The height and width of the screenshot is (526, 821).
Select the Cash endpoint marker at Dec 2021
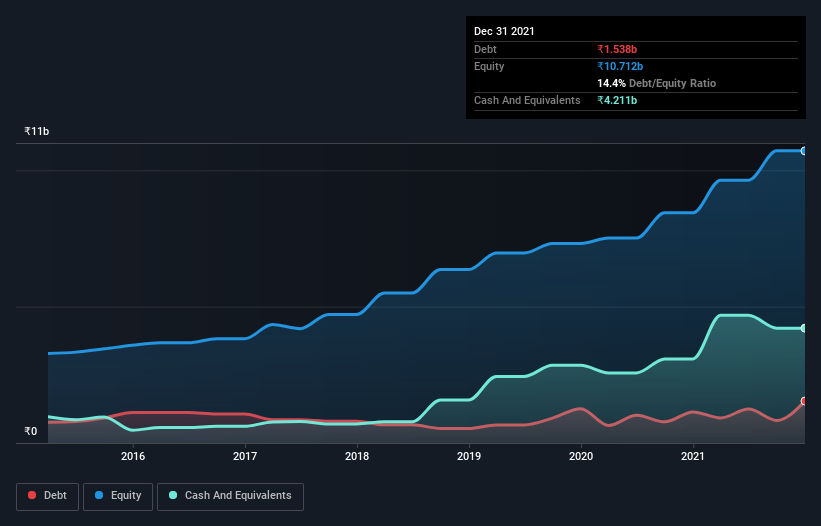tap(804, 328)
